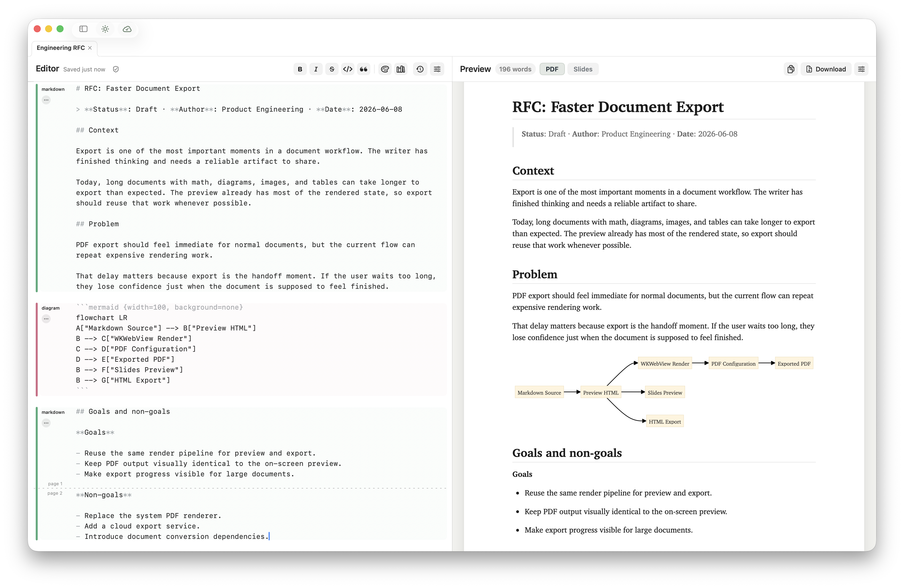
Task: Open editor settings sliders icon
Action: [x=437, y=69]
